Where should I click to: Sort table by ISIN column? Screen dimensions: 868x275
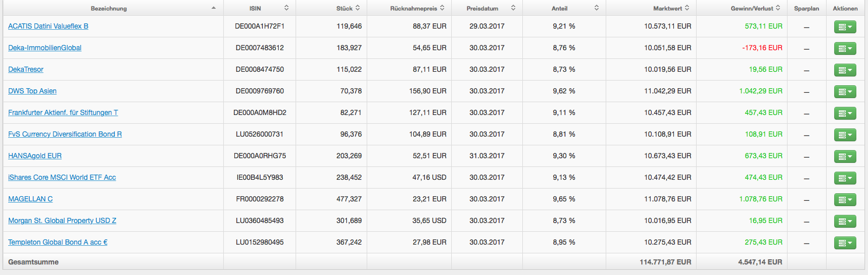(x=259, y=8)
